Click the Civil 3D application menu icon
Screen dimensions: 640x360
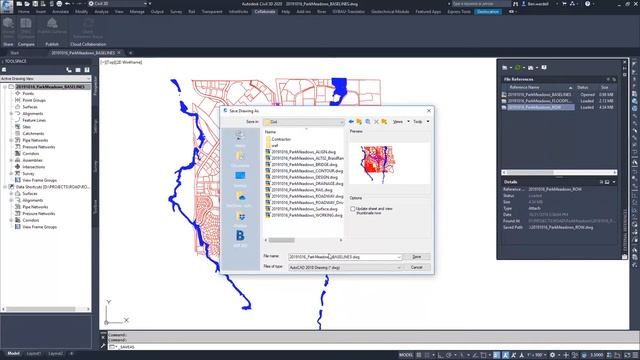7,6
